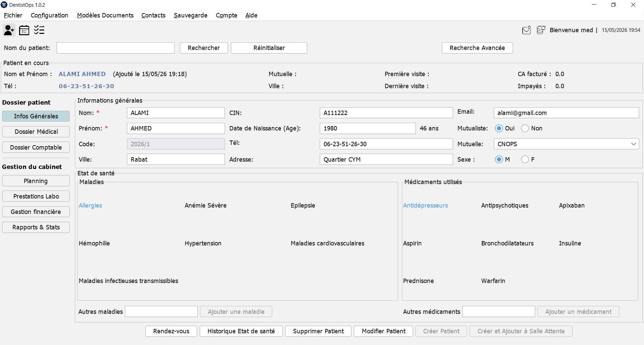The image size is (644, 345).
Task: Open Prestations Labo
Action: (x=36, y=196)
